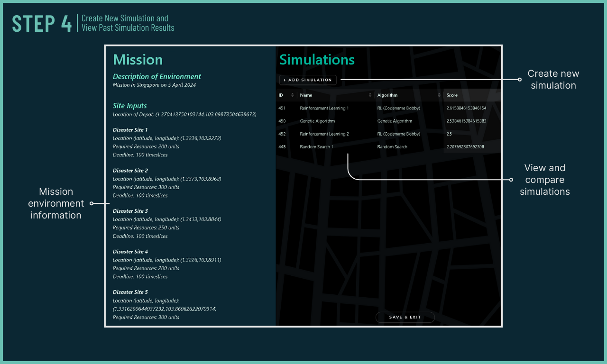Select Disaster Site 2 required resources line
This screenshot has width=607, height=364.
(x=146, y=187)
